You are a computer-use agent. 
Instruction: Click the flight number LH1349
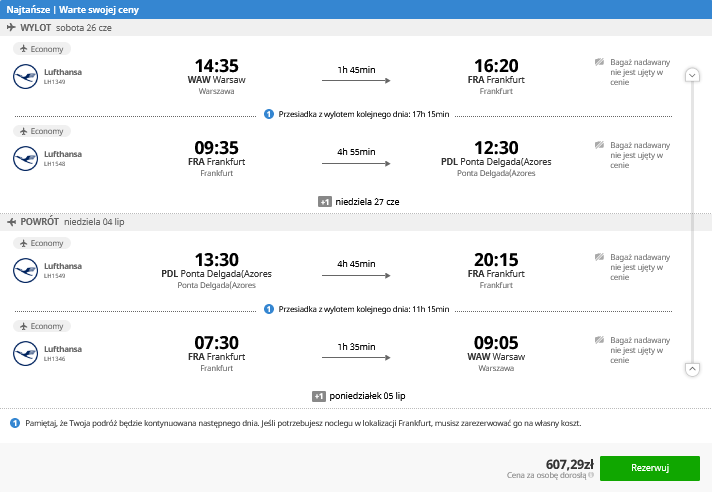coord(54,82)
